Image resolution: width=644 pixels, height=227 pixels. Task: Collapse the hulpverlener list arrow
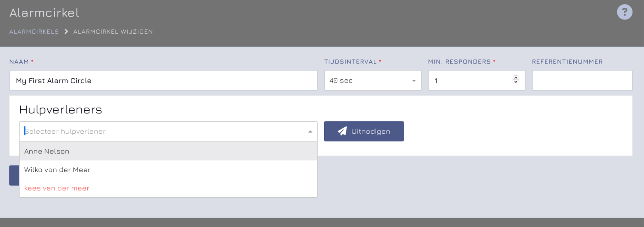tap(310, 131)
